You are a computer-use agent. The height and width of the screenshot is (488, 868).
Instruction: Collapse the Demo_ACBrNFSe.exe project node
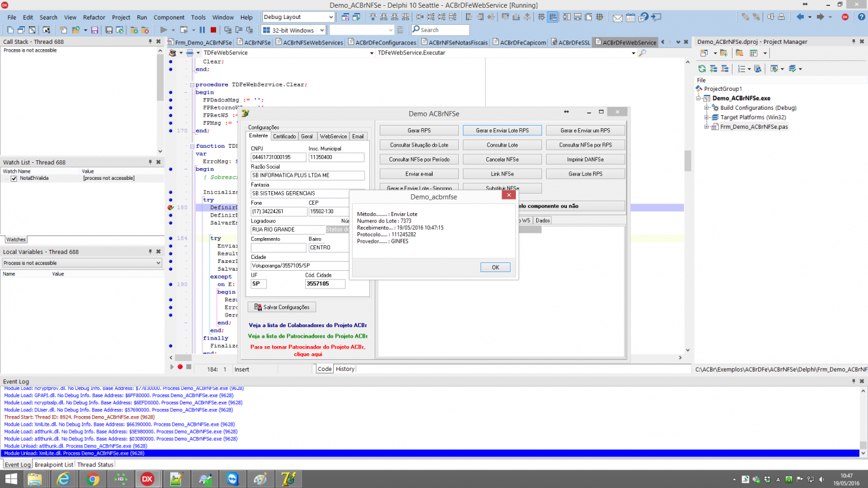pos(699,98)
